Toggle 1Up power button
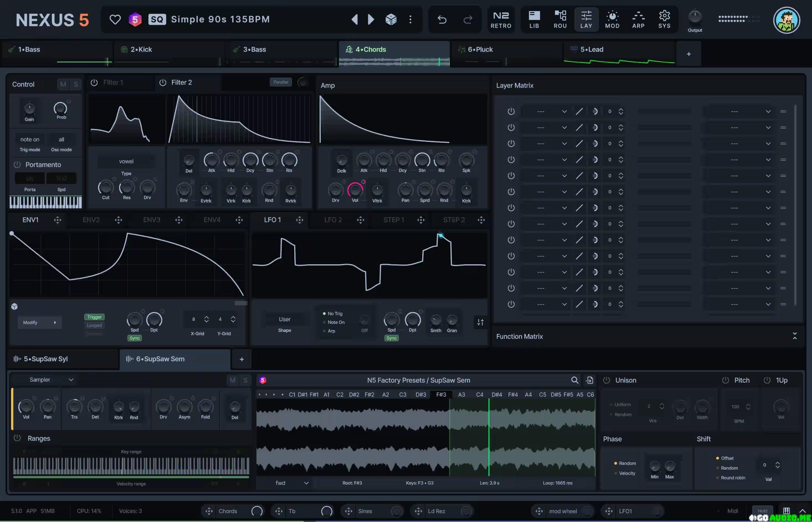Viewport: 812px width, 522px height. 767,380
